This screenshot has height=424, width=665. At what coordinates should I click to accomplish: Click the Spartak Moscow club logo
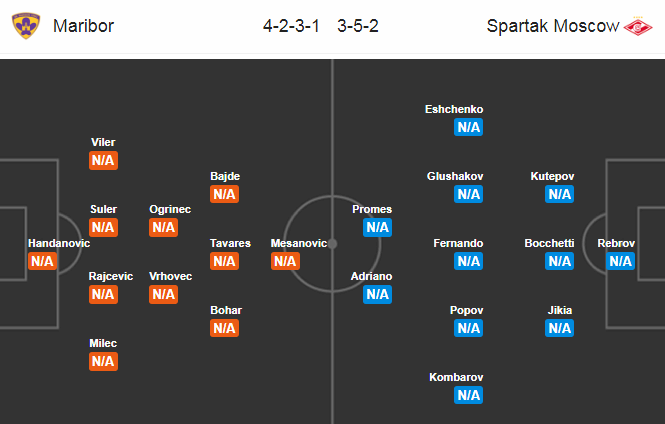point(638,26)
